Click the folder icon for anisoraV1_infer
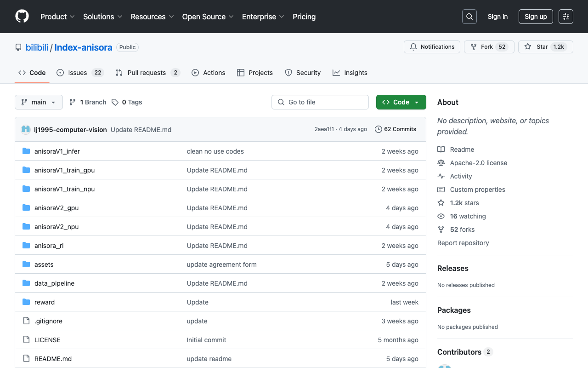This screenshot has height=368, width=588. point(26,151)
